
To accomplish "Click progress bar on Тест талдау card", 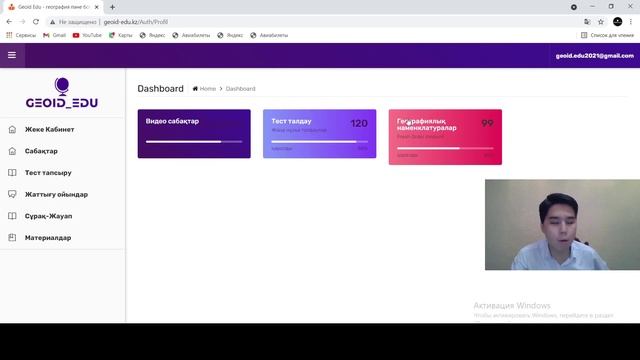I will [320, 142].
